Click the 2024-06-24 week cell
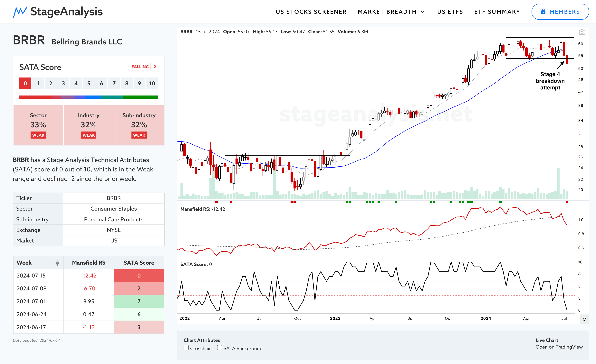 38,314
